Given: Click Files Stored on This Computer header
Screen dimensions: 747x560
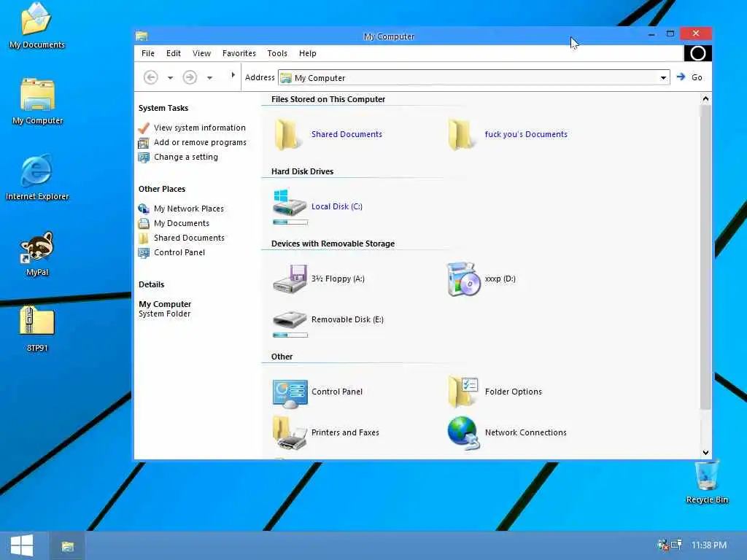Looking at the screenshot, I should 328,99.
